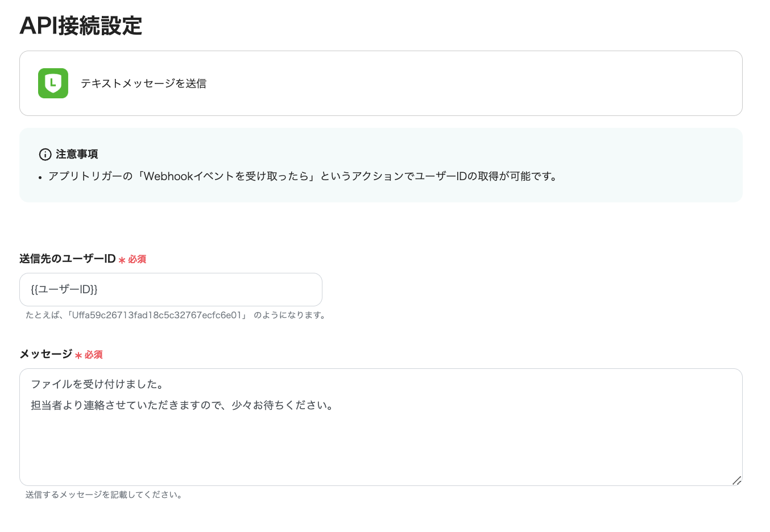Select the テキストメッセージを送信 action title
This screenshot has height=532, width=770.
point(143,84)
